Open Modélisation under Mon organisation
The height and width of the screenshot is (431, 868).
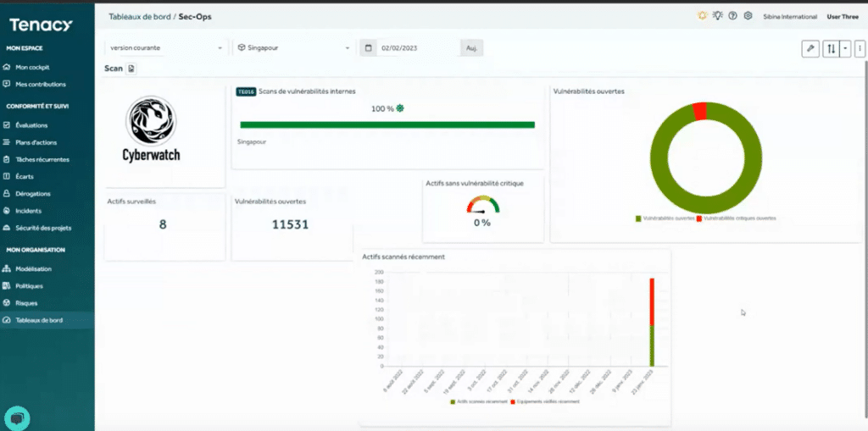(33, 269)
